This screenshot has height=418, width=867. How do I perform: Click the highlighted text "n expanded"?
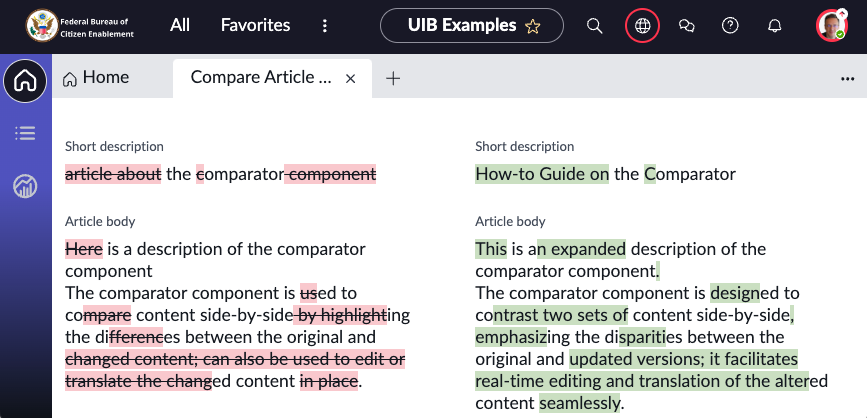[x=581, y=249]
